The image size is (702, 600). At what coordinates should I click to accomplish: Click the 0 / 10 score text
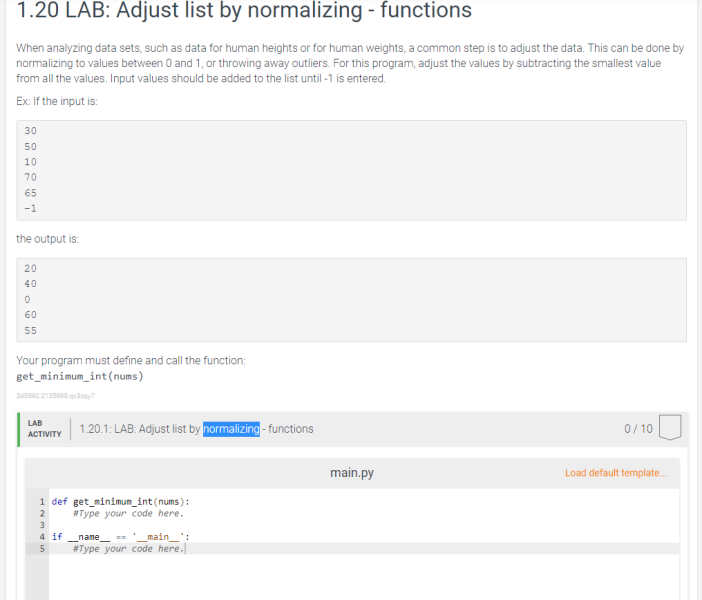coord(638,429)
